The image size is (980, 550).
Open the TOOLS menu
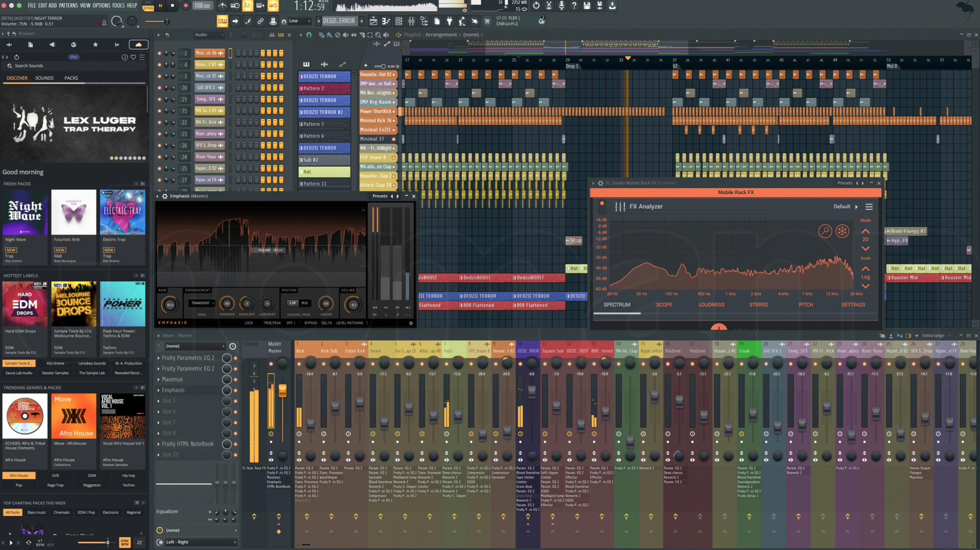[x=118, y=6]
